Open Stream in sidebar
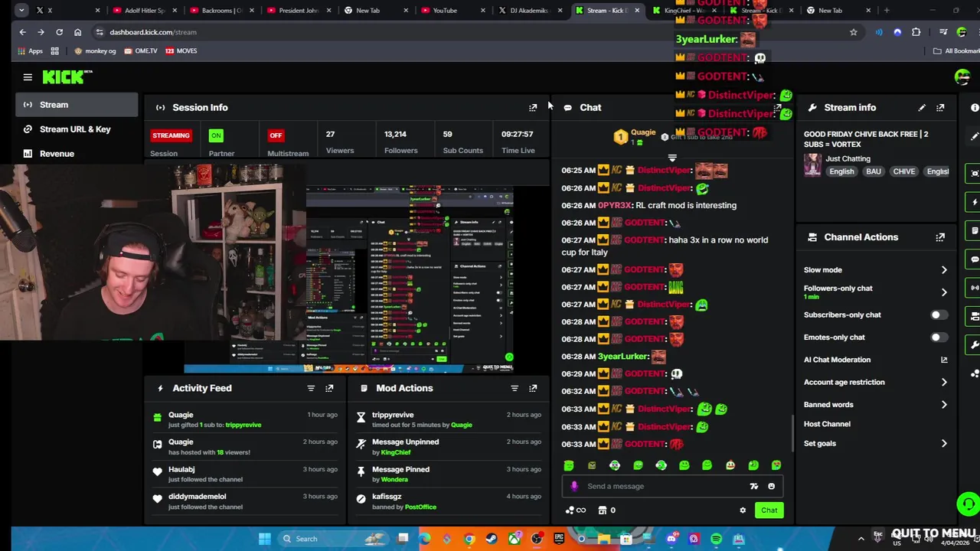The width and height of the screenshot is (980, 551). (77, 105)
